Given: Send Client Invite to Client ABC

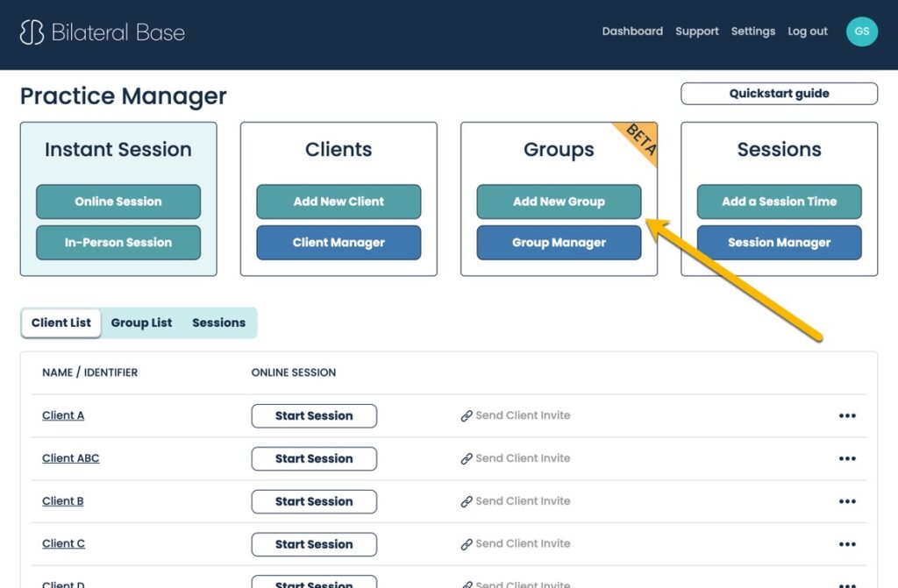Looking at the screenshot, I should (x=523, y=458).
